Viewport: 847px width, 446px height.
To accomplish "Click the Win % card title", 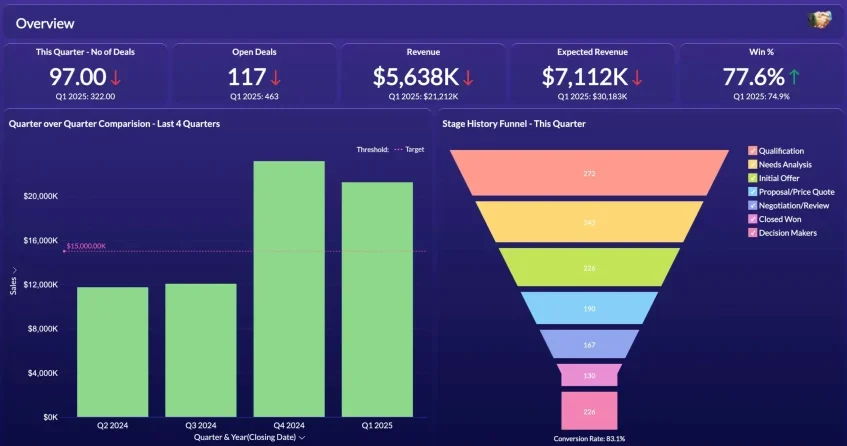I will [x=762, y=52].
